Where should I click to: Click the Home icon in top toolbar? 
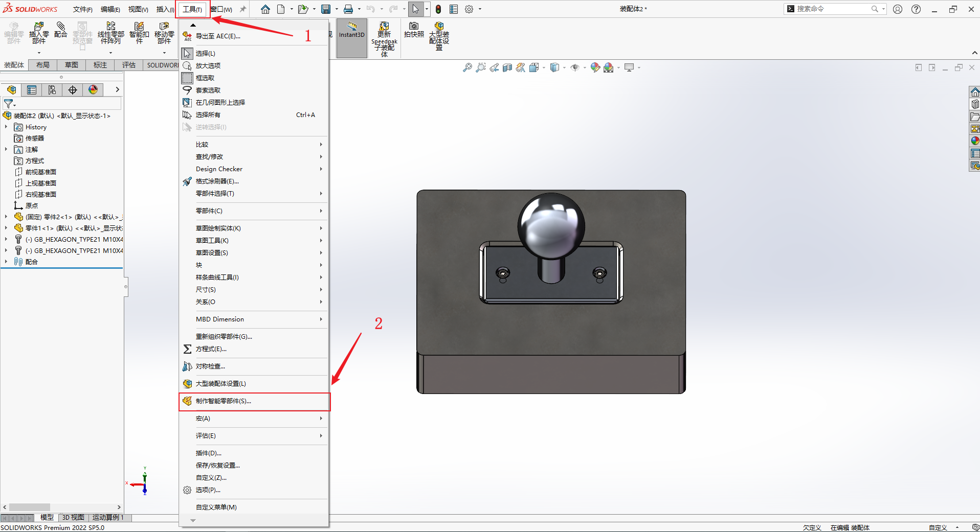pyautogui.click(x=265, y=9)
